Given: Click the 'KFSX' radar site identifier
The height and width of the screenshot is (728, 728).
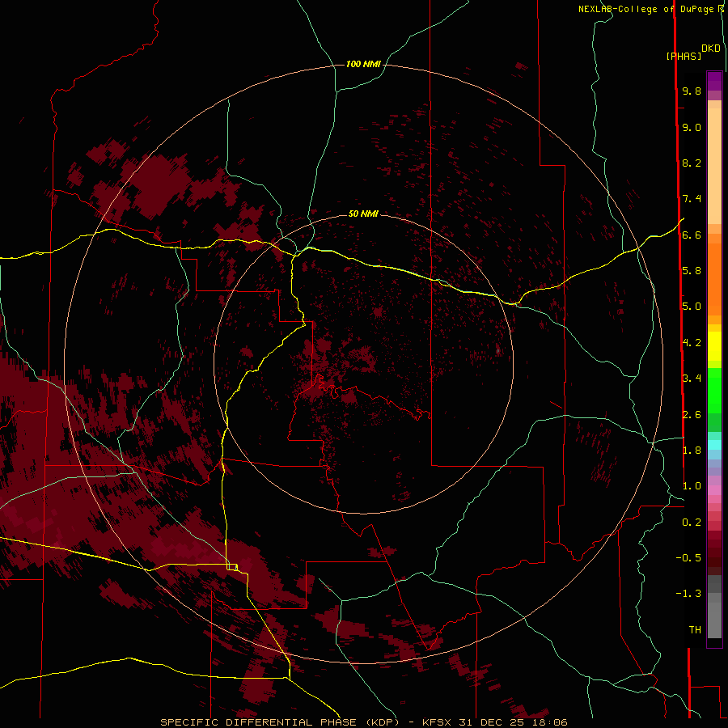Looking at the screenshot, I should [x=438, y=722].
